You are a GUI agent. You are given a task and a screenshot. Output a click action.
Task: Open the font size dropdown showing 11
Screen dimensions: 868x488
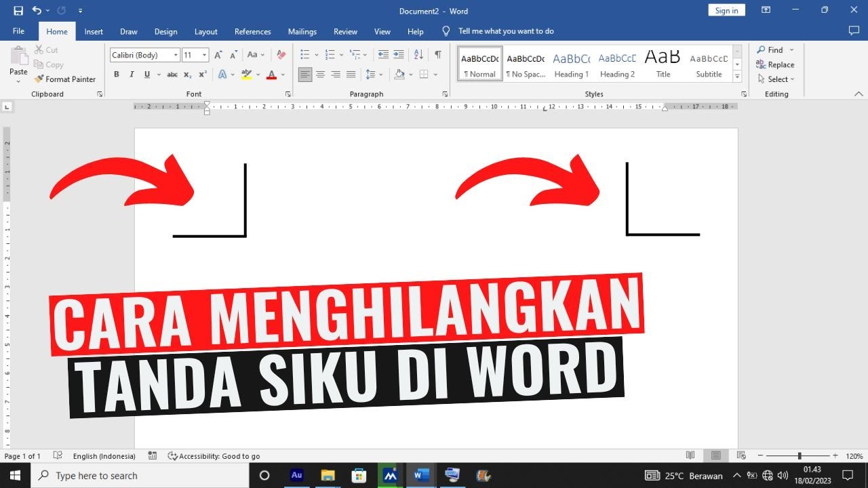205,56
